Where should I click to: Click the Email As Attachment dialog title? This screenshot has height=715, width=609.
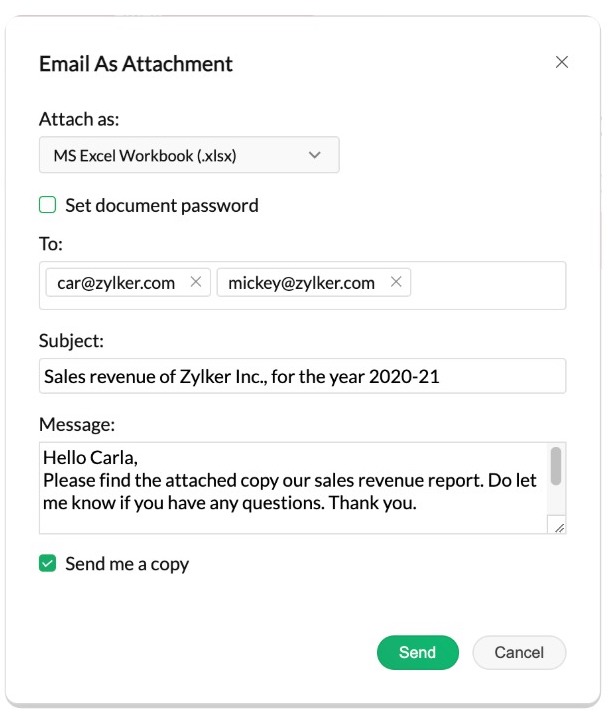[136, 64]
